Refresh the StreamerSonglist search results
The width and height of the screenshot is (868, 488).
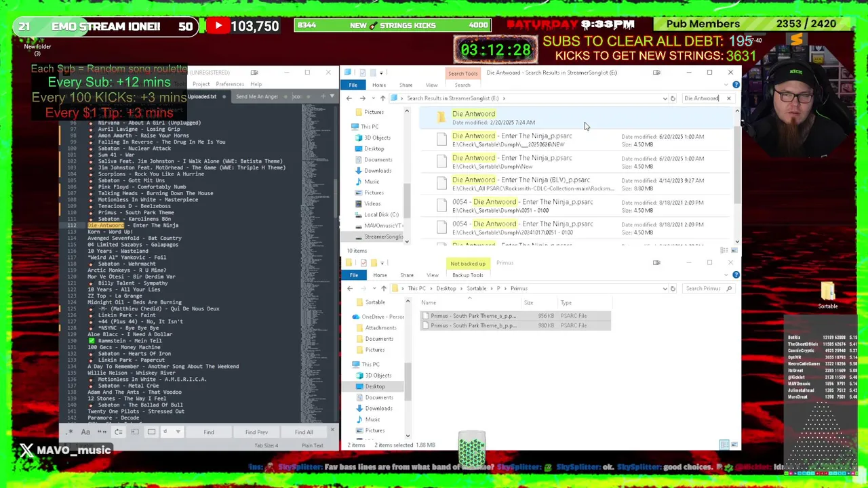point(673,98)
